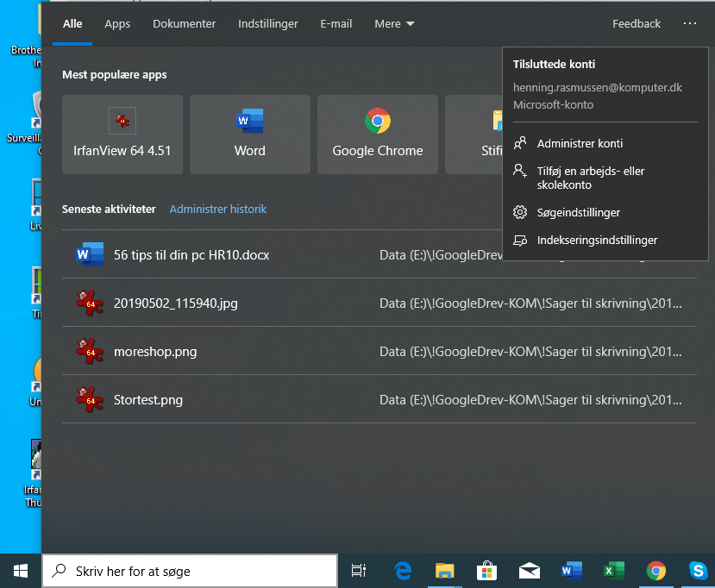Switch to the Indstillinger tab
The width and height of the screenshot is (715, 588).
pyautogui.click(x=268, y=23)
